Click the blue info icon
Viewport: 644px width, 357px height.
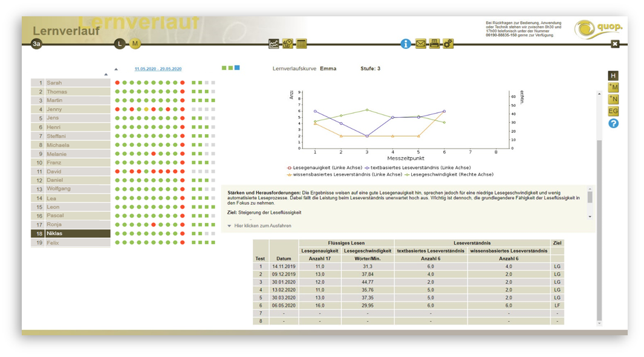406,43
